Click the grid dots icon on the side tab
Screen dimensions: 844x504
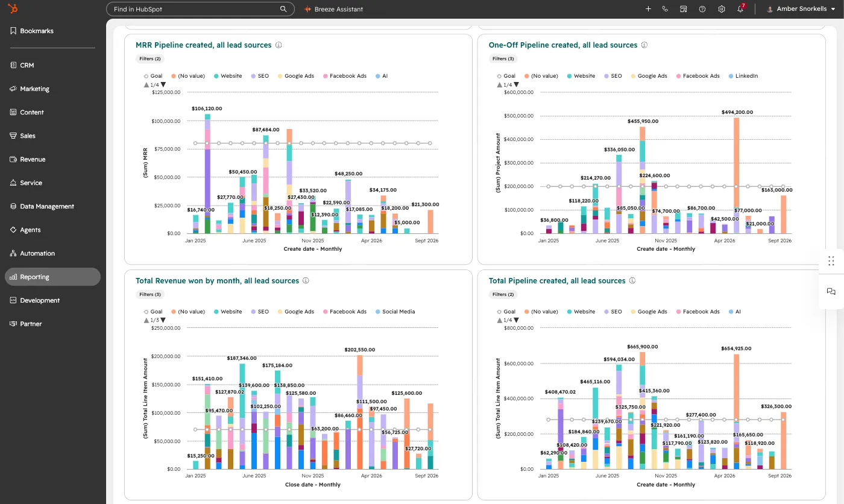point(831,260)
